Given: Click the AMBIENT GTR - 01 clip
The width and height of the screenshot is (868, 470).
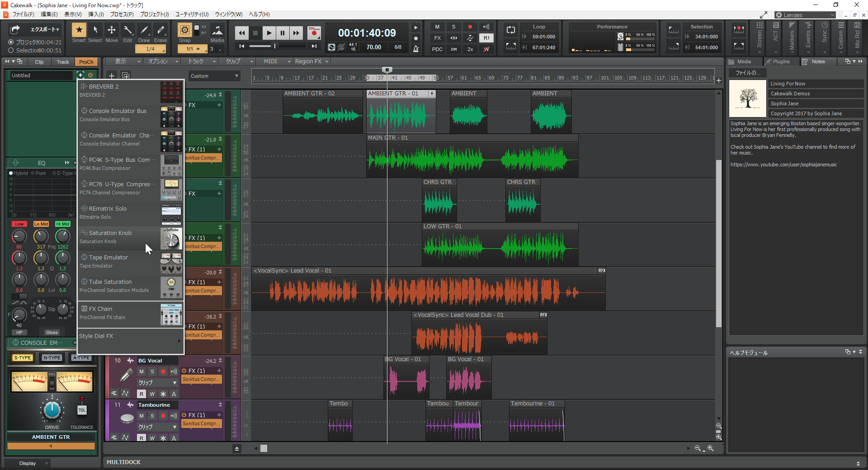Looking at the screenshot, I should (401, 111).
